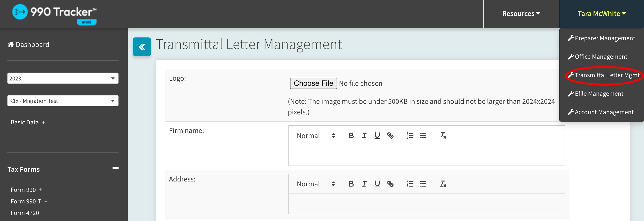This screenshot has width=644, height=221.
Task: Click the Choose File button for Logo
Action: coord(313,83)
